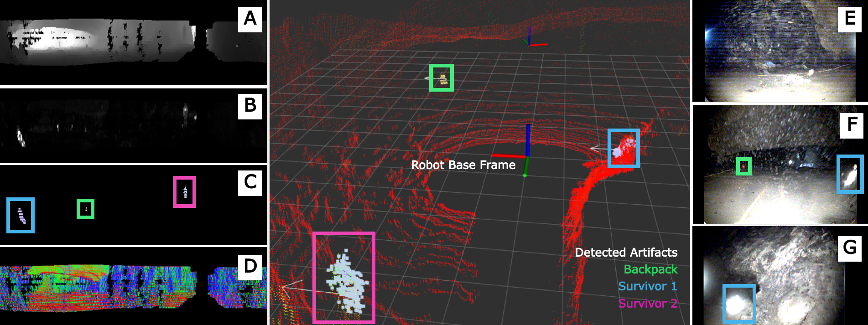Viewport: 868px width, 325px height.
Task: Click the panel letter "F" label
Action: [x=852, y=125]
